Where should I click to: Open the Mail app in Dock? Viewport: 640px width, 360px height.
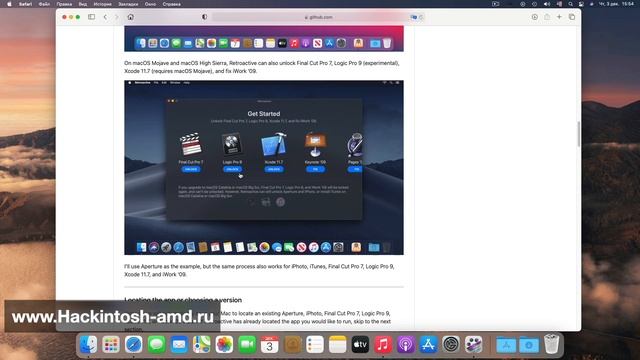coord(179,344)
